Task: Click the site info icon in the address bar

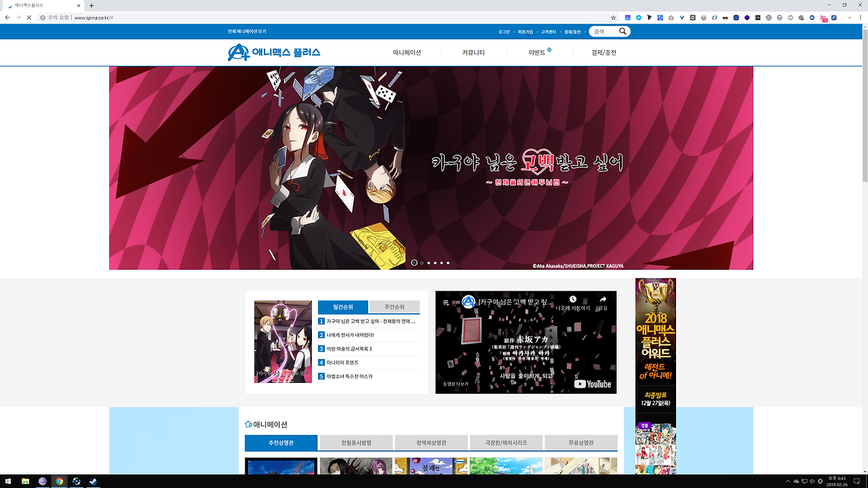Action: tap(43, 17)
